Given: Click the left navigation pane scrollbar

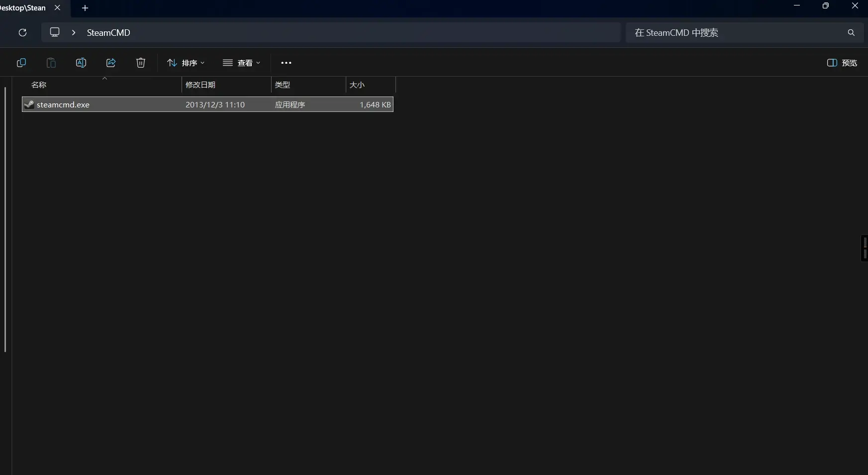Looking at the screenshot, I should [5, 219].
